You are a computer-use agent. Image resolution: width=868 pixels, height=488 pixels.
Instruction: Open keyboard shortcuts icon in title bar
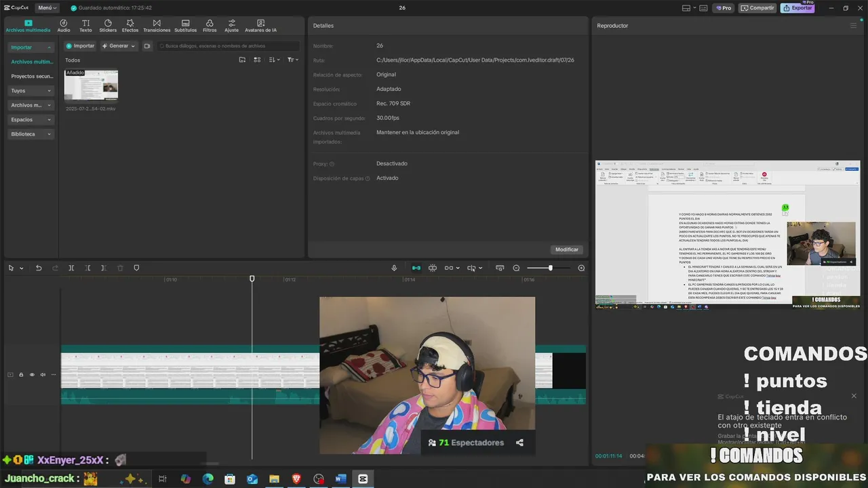coord(703,8)
